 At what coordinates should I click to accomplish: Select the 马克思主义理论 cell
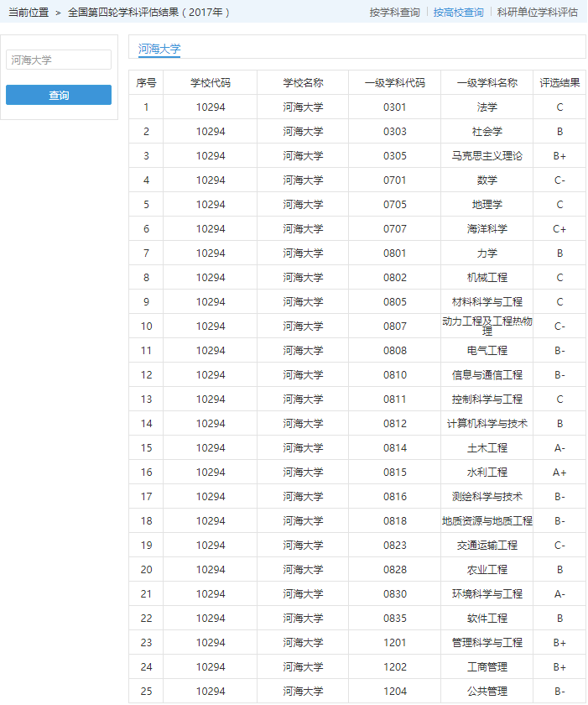(x=487, y=155)
